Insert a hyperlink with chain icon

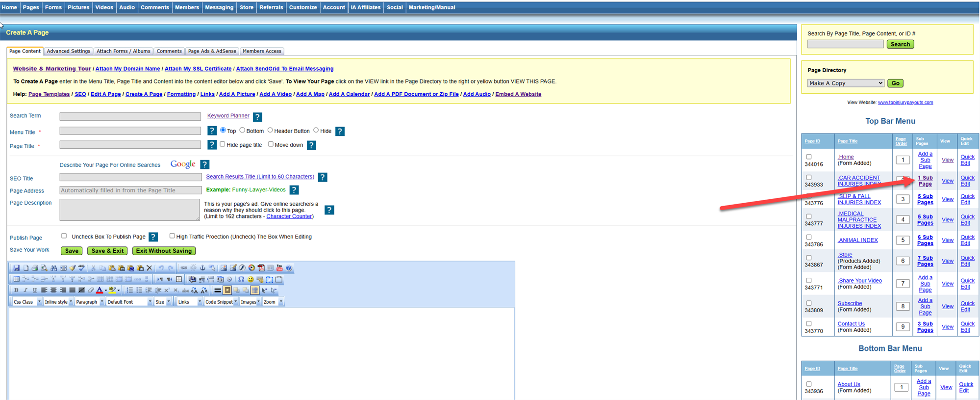(184, 268)
